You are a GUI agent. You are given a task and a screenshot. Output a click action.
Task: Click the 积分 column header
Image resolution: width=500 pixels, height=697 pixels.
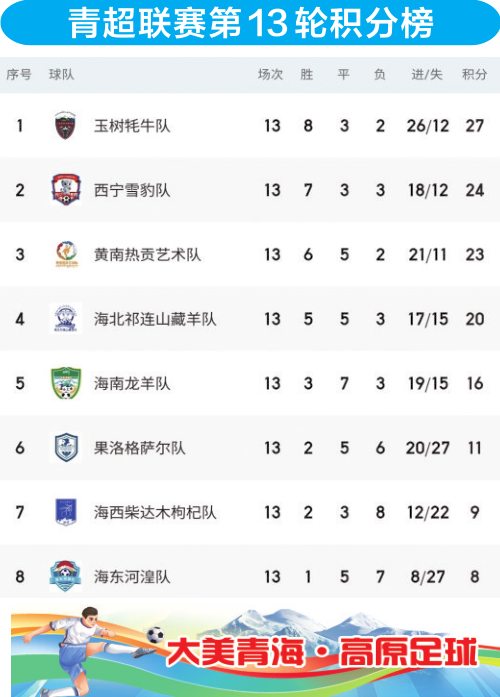click(474, 74)
